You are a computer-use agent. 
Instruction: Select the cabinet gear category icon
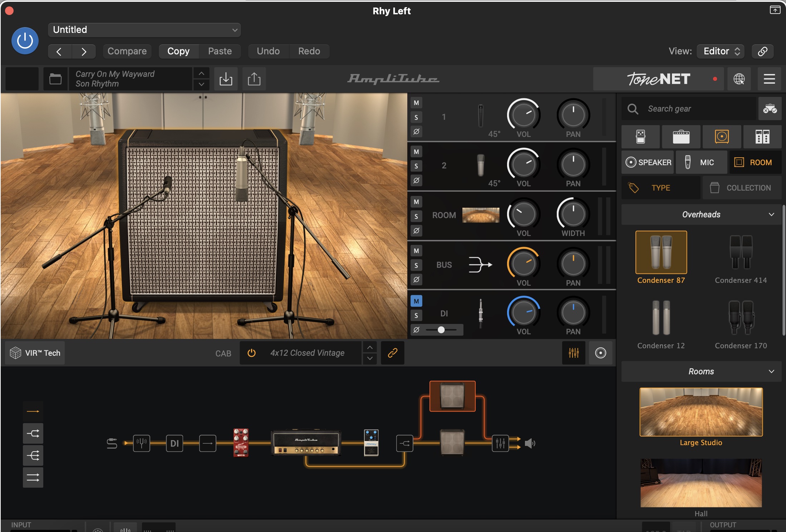722,137
